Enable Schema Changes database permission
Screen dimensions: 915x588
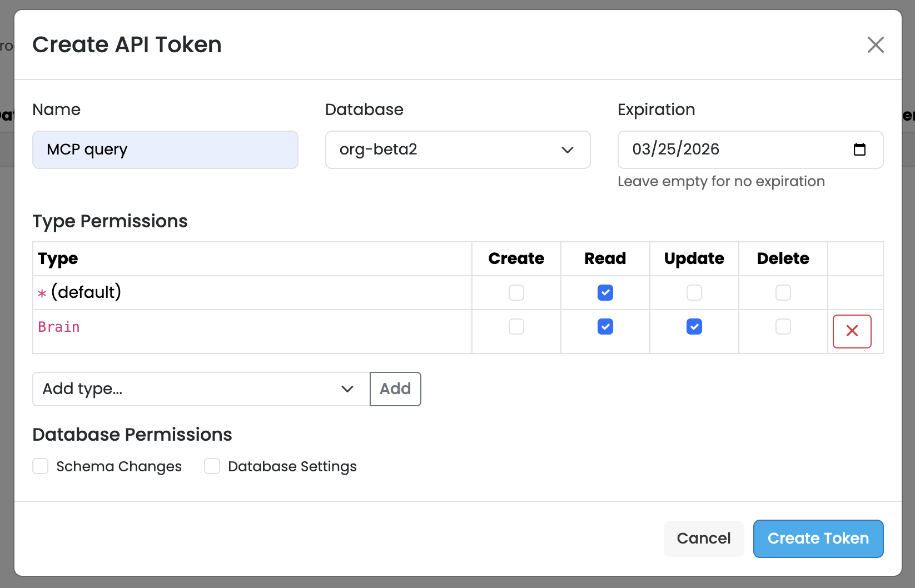[40, 466]
